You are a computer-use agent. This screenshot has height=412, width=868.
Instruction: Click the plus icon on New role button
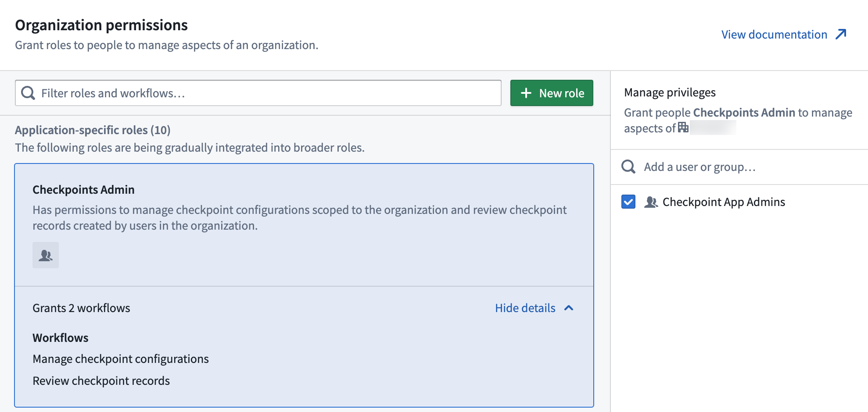(526, 93)
